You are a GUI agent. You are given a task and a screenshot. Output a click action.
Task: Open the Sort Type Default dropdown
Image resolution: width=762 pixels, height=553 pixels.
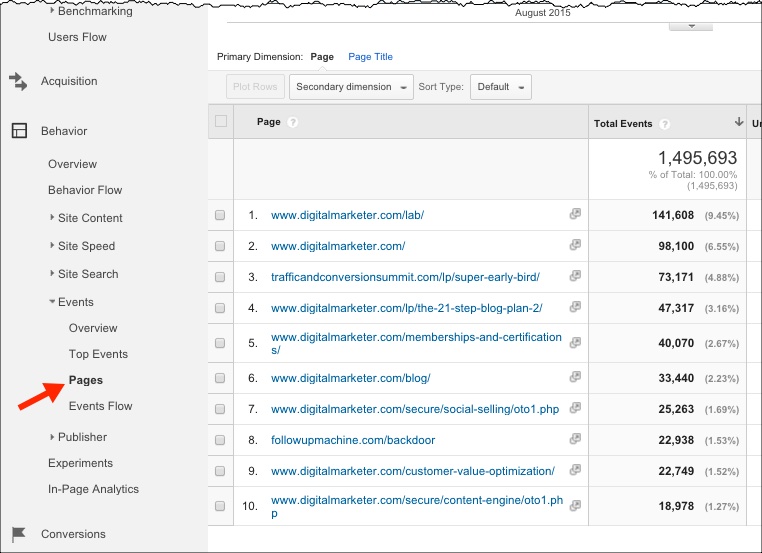pos(501,87)
